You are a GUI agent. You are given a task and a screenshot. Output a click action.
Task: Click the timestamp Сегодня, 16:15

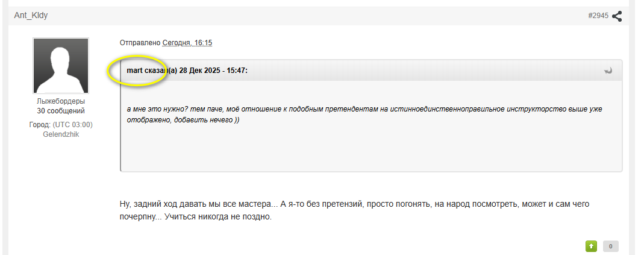[187, 43]
